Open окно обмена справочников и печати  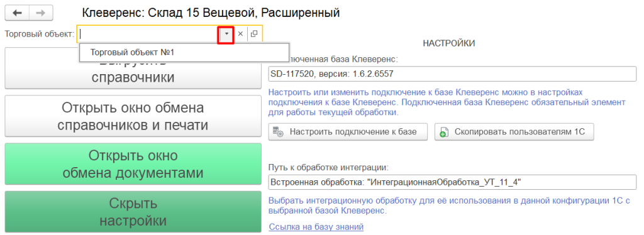pyautogui.click(x=133, y=116)
